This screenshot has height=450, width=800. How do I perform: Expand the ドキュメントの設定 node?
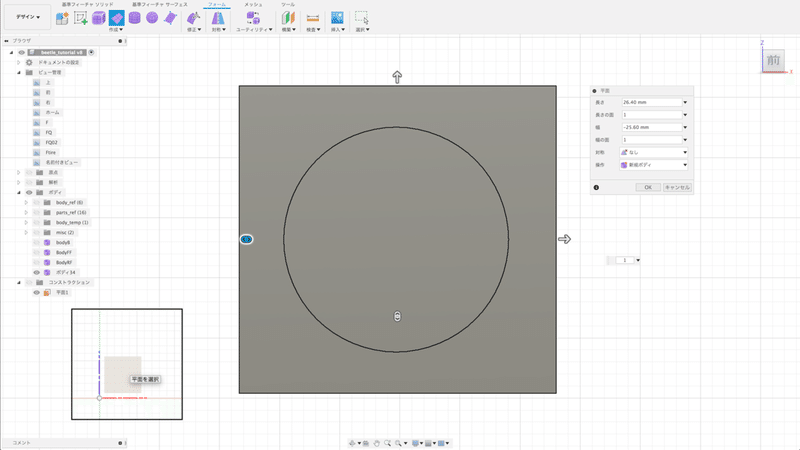pyautogui.click(x=19, y=62)
